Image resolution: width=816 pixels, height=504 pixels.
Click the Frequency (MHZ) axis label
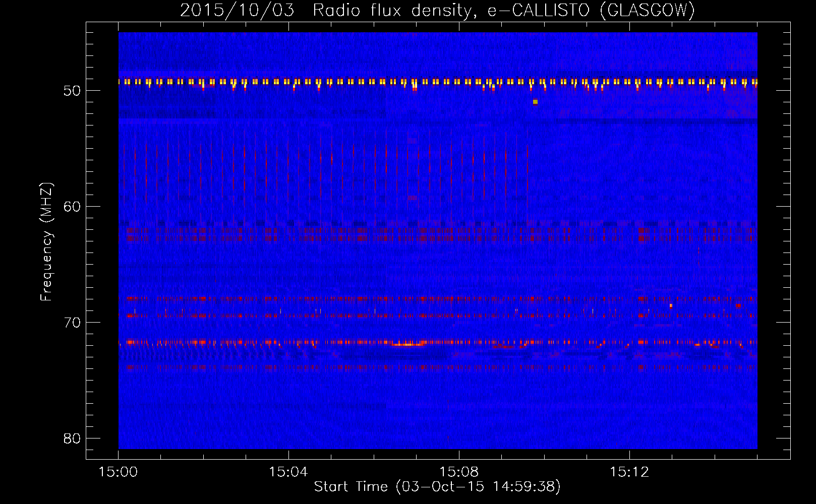46,242
